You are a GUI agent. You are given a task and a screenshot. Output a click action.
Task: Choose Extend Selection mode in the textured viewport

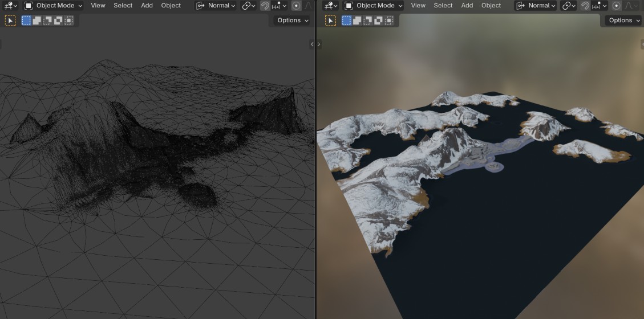[357, 21]
